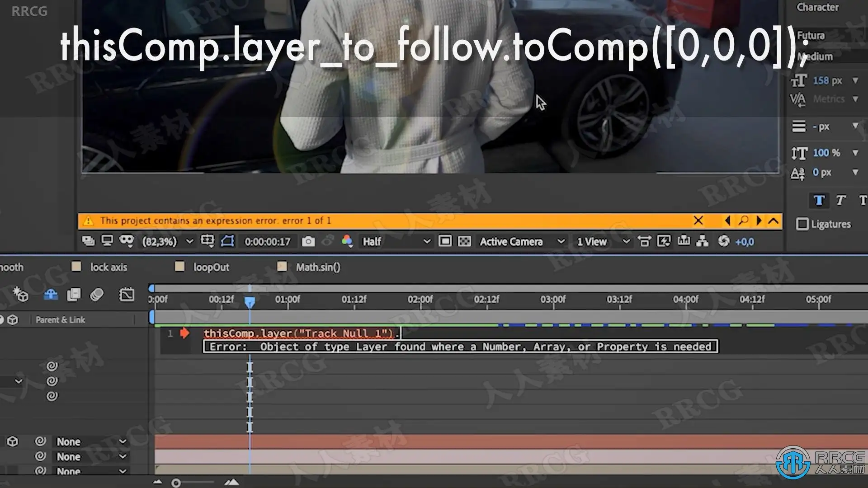Toggle the Faux Bold button
The height and width of the screenshot is (488, 868).
click(x=819, y=201)
